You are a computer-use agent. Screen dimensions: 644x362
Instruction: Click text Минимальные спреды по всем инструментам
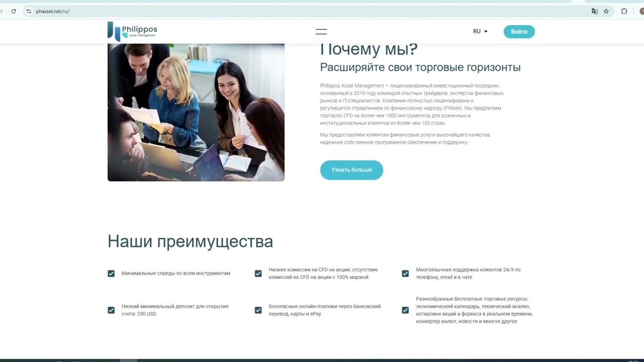click(x=176, y=274)
